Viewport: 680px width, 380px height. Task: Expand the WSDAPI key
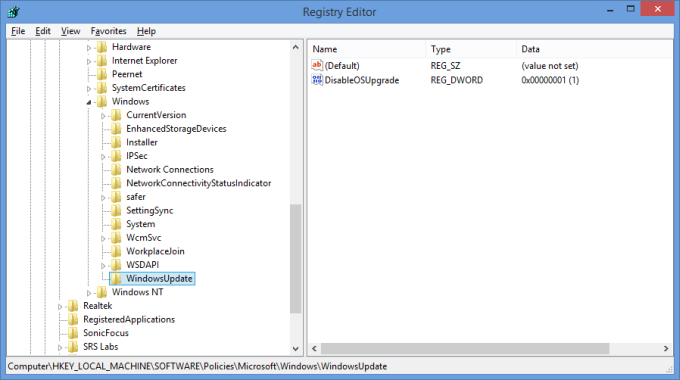point(103,266)
